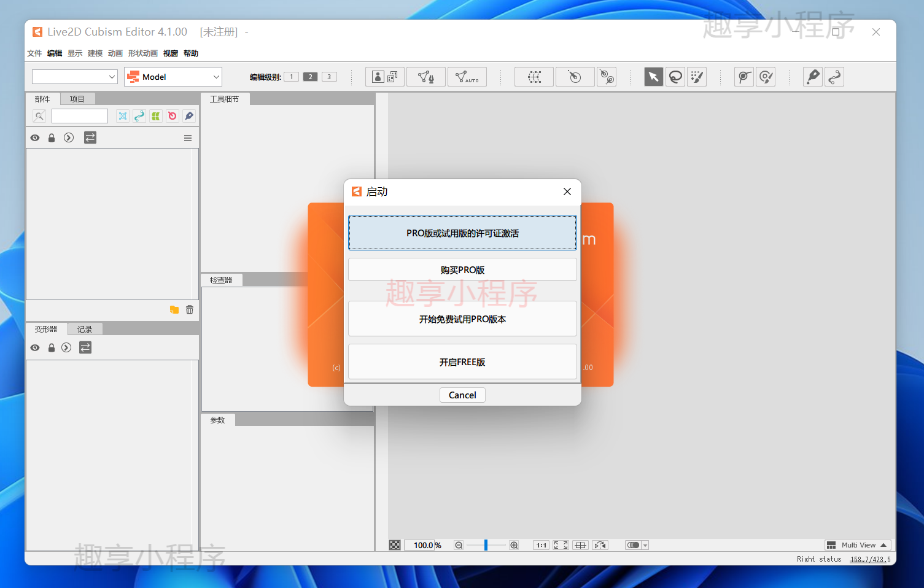This screenshot has height=588, width=924.
Task: Click the deform path tool with curved nodes
Action: coord(834,77)
